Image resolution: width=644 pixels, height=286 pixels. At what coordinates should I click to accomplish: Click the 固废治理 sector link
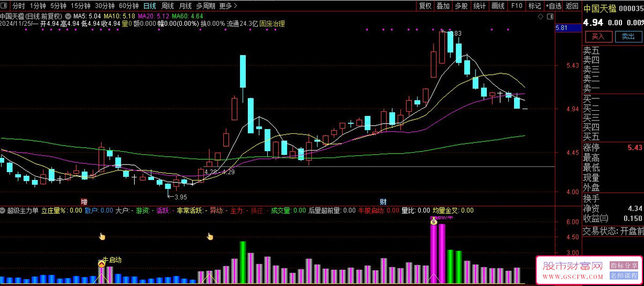click(x=272, y=24)
